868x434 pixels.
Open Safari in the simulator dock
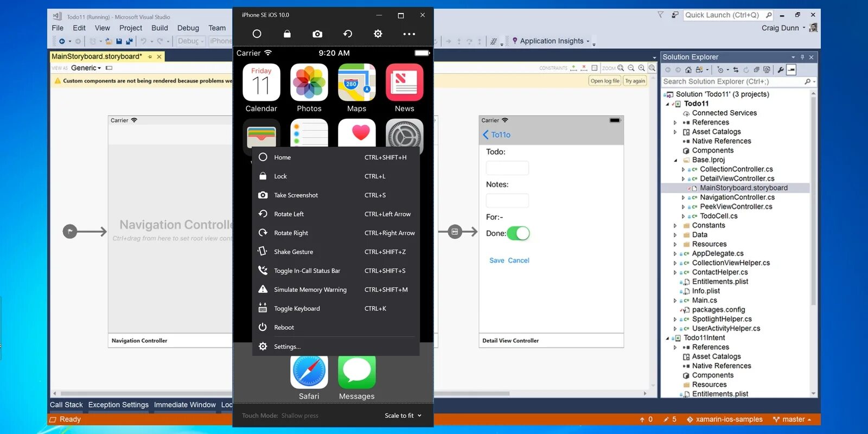coord(309,371)
